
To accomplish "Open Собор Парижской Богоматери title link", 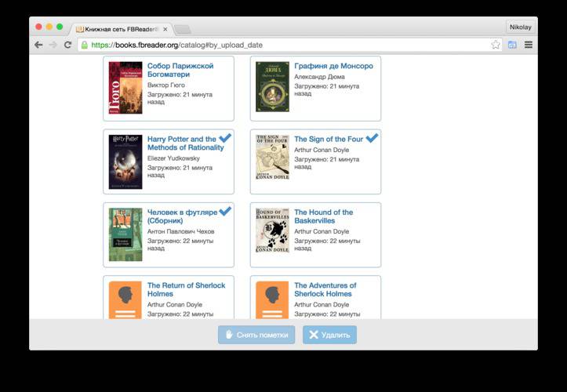I will point(180,70).
